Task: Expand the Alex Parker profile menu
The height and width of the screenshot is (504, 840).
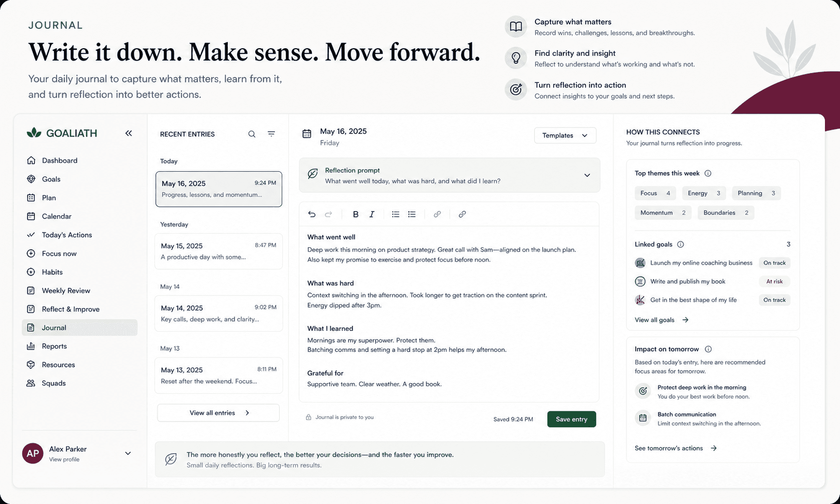Action: click(128, 453)
